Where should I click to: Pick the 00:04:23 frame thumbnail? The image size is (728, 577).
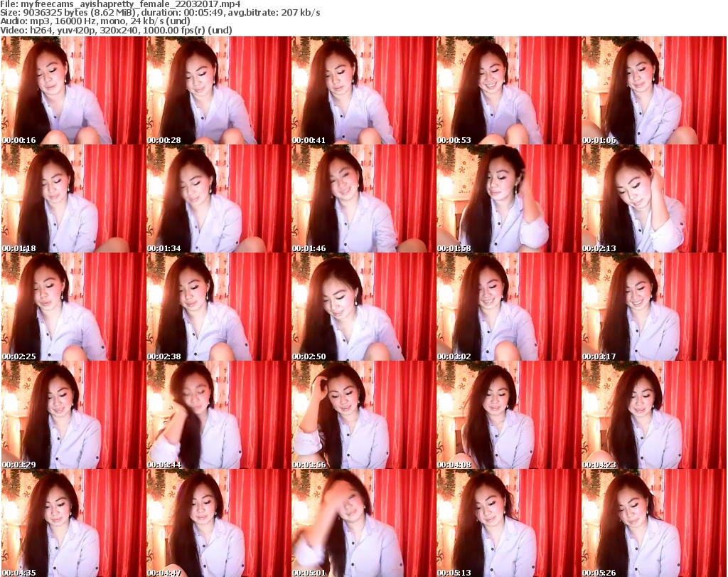654,415
